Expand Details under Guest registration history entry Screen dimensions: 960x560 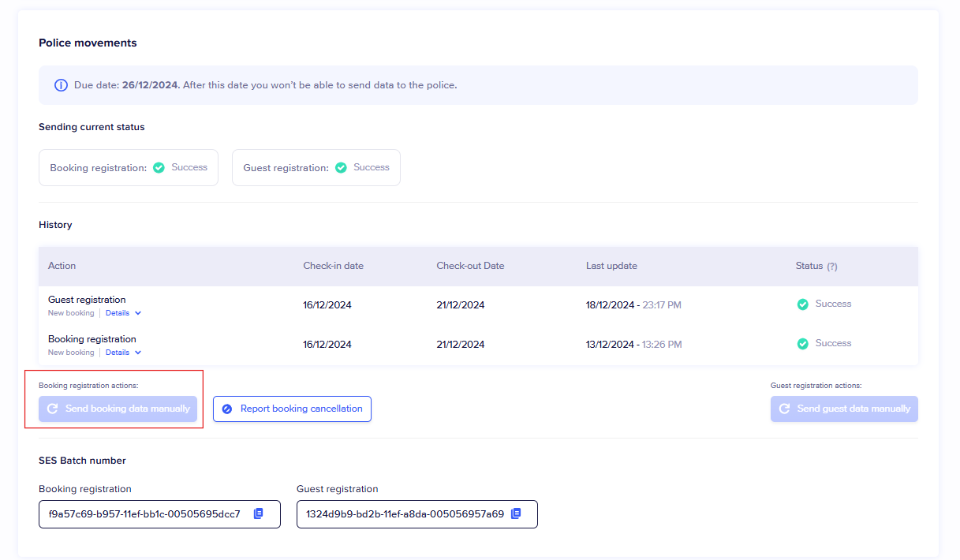pyautogui.click(x=123, y=313)
